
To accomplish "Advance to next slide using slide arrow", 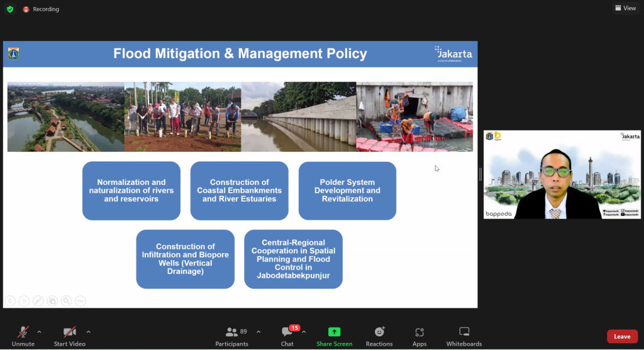I will [x=24, y=301].
